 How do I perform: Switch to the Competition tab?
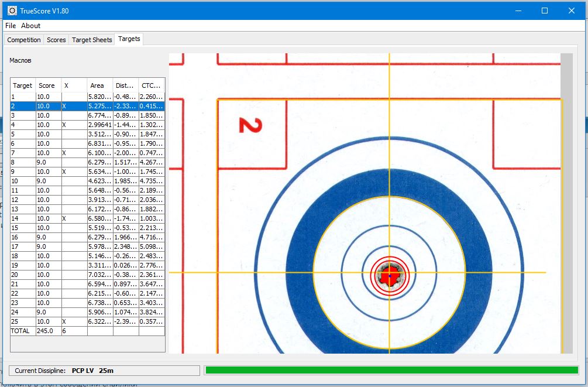point(24,40)
